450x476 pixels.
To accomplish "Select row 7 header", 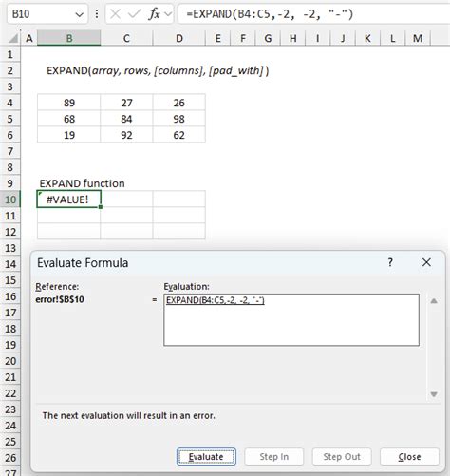I will click(x=10, y=151).
